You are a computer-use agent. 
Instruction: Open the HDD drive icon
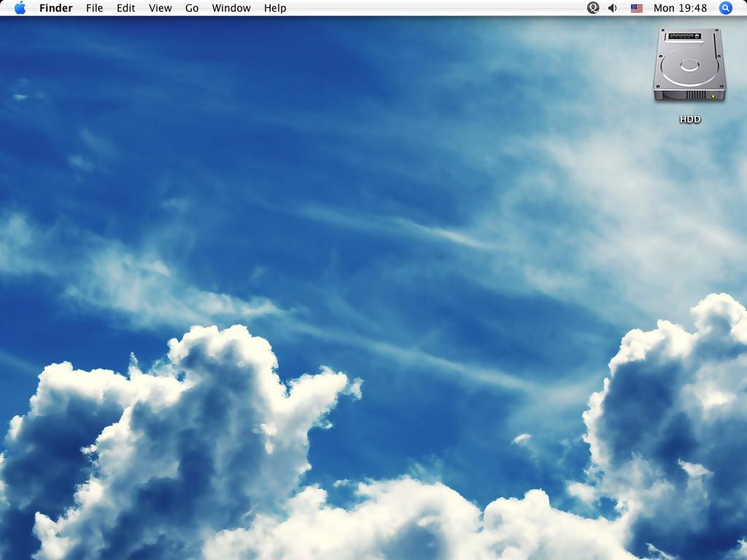tap(689, 66)
